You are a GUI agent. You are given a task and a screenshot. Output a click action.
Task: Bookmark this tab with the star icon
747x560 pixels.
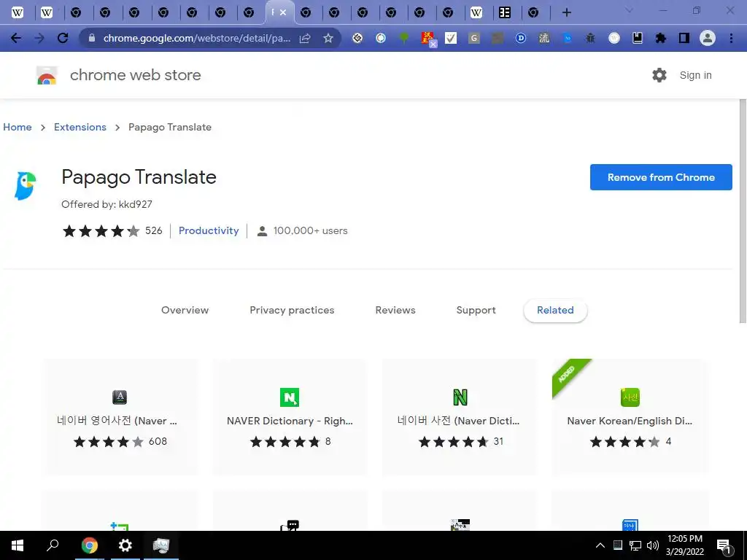(x=328, y=38)
